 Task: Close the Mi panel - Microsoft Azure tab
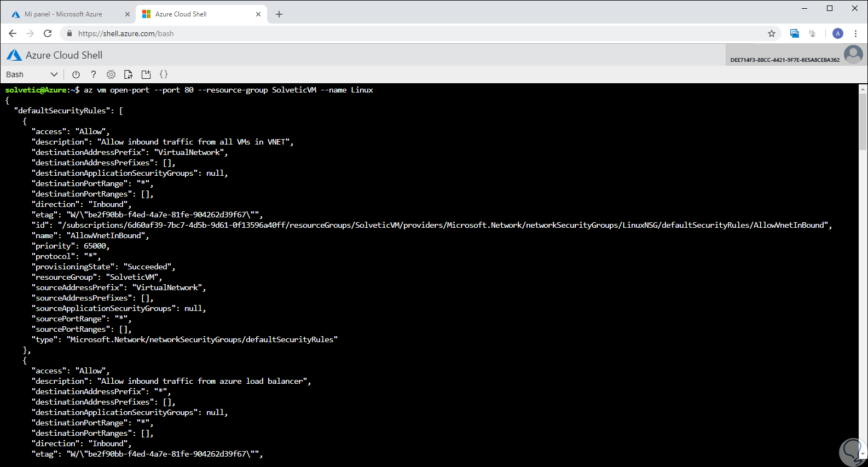[x=128, y=14]
